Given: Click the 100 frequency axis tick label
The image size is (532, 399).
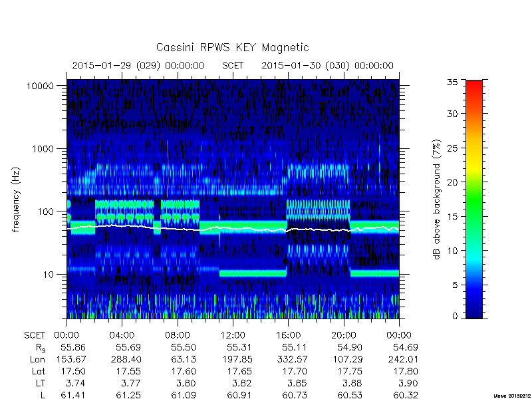Looking at the screenshot, I should [x=45, y=211].
